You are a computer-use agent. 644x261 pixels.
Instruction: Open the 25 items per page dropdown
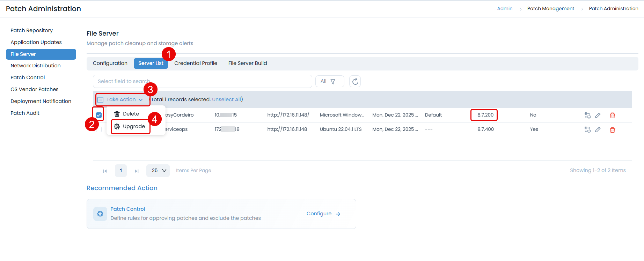coord(158,171)
